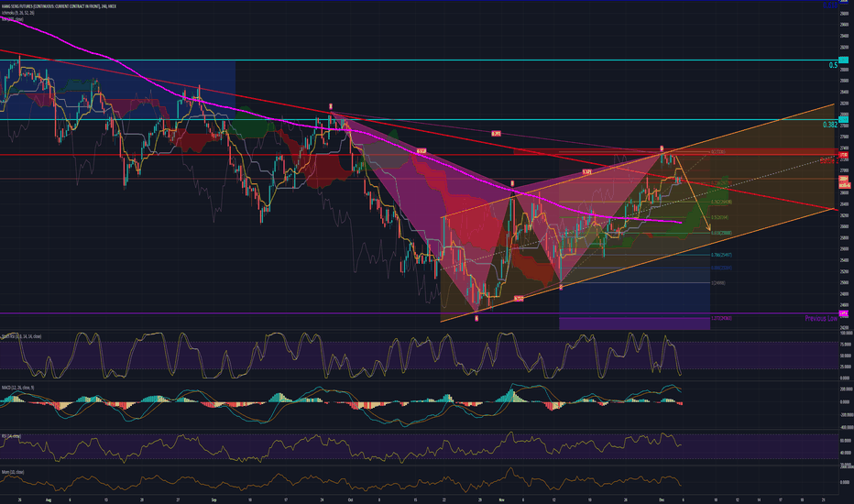
Task: Click the Hang Seng Futures chart title
Action: [x=59, y=6]
